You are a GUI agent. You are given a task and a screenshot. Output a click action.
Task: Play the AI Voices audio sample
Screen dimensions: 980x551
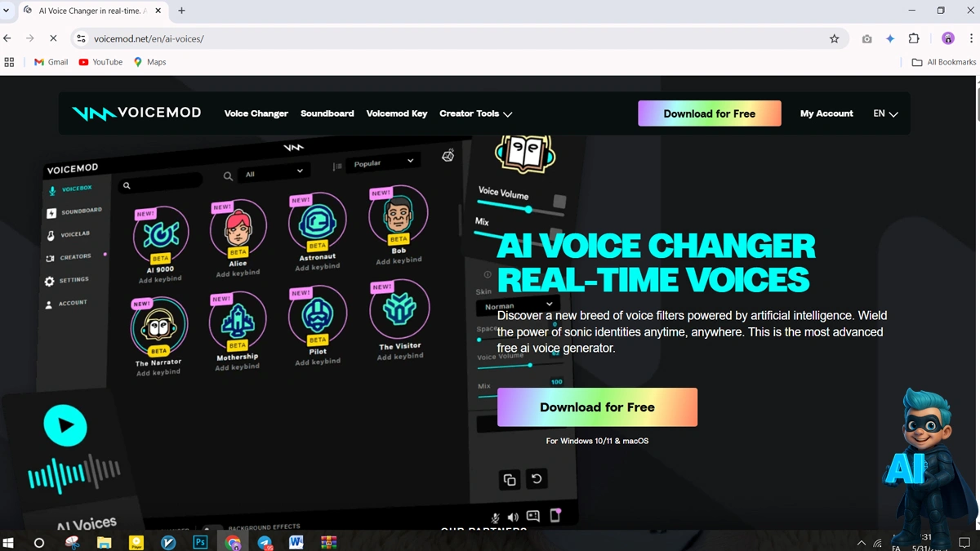coord(65,425)
